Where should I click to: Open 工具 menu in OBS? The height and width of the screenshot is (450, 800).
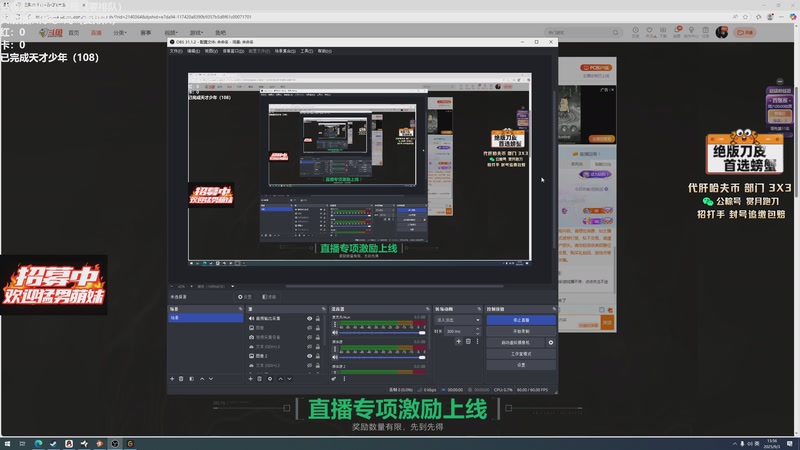point(306,51)
